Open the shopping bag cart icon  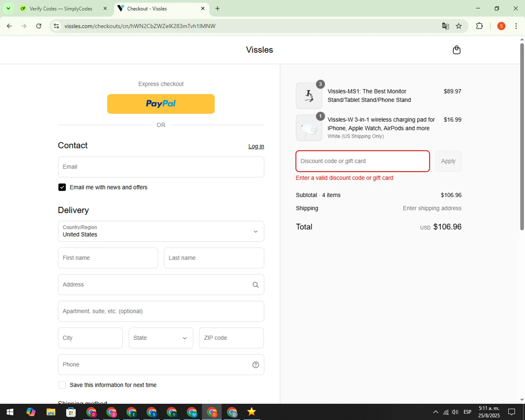456,50
